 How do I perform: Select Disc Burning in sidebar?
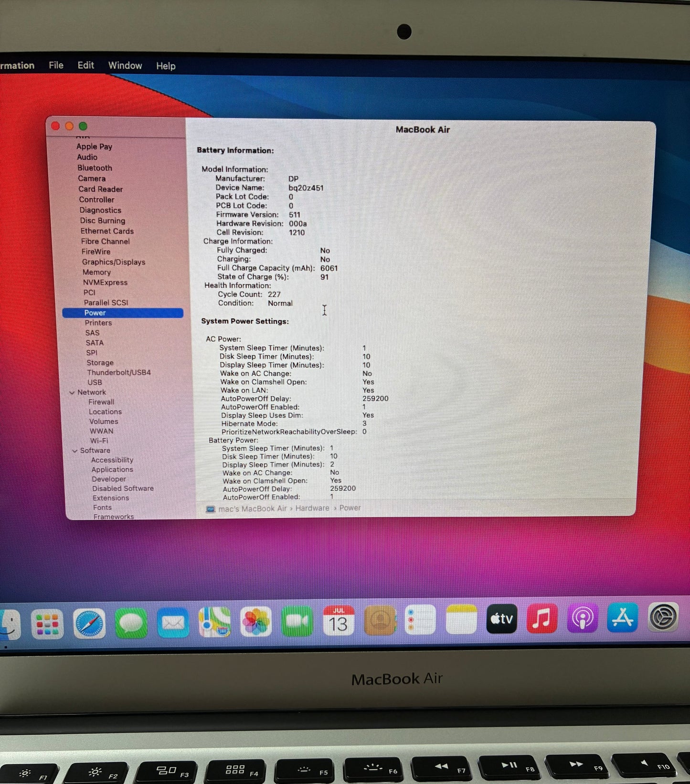(103, 221)
